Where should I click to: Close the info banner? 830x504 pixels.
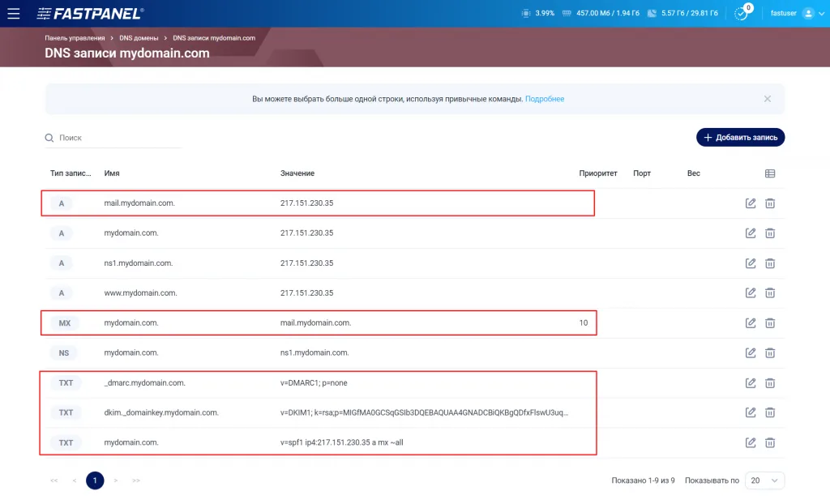(768, 99)
